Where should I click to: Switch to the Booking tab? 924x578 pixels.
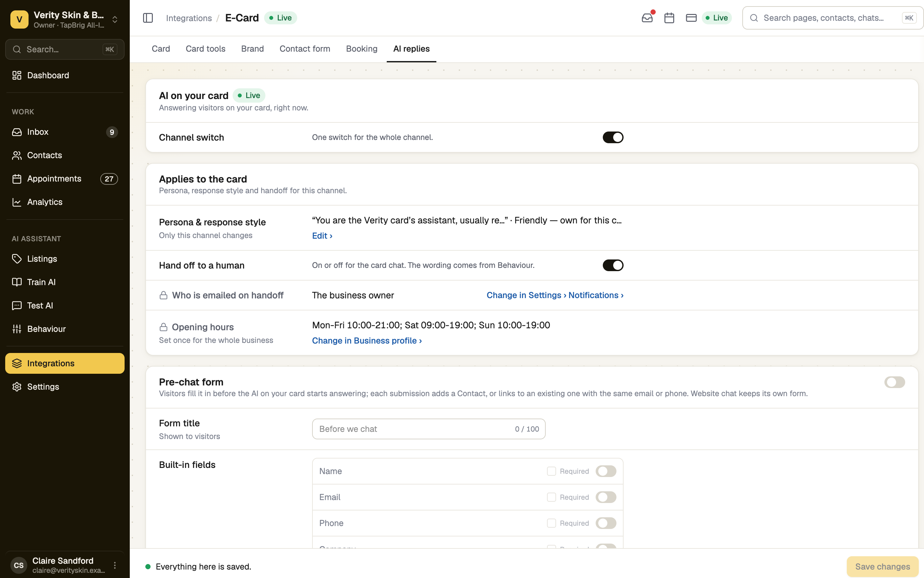tap(361, 49)
